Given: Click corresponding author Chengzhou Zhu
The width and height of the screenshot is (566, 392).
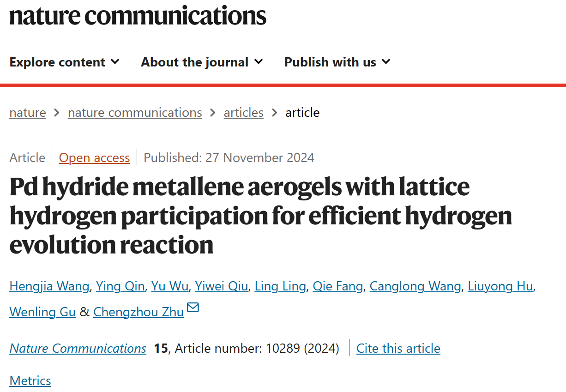Looking at the screenshot, I should pos(138,312).
